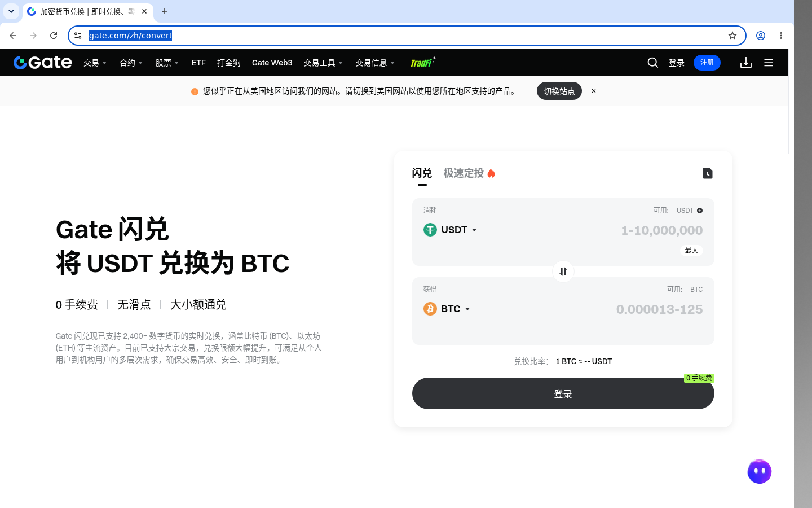Close the current browser tab
This screenshot has height=508, width=812.
click(144, 11)
